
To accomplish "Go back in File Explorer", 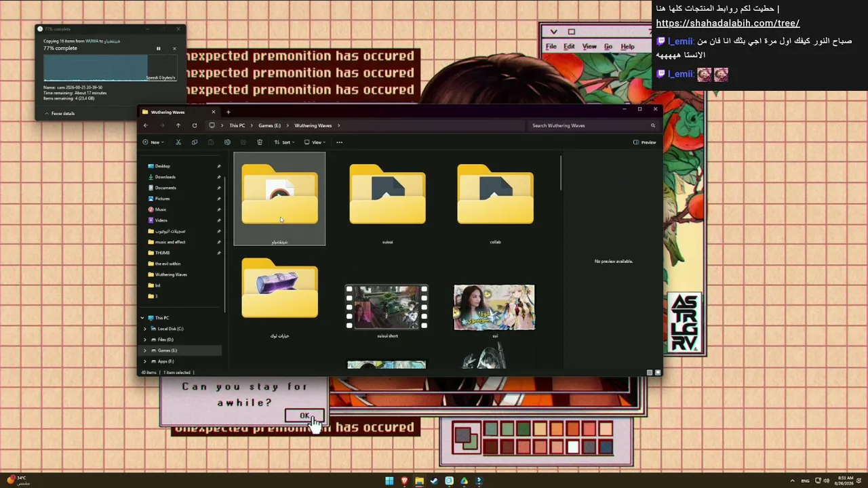I will click(146, 125).
